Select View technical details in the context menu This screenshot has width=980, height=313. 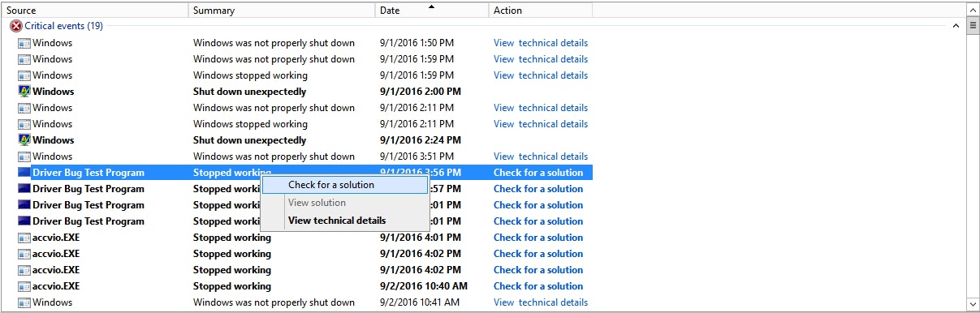tap(337, 221)
